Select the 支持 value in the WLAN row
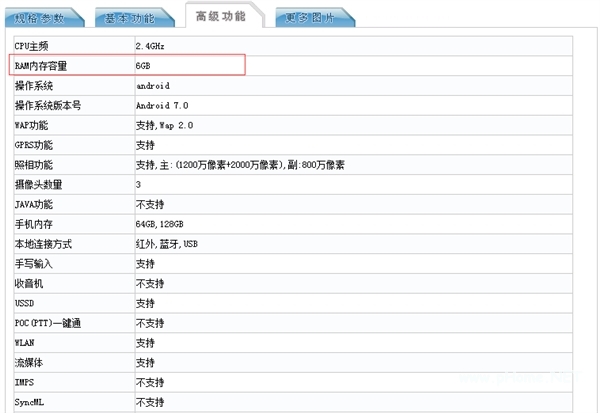600x413 pixels. click(145, 343)
